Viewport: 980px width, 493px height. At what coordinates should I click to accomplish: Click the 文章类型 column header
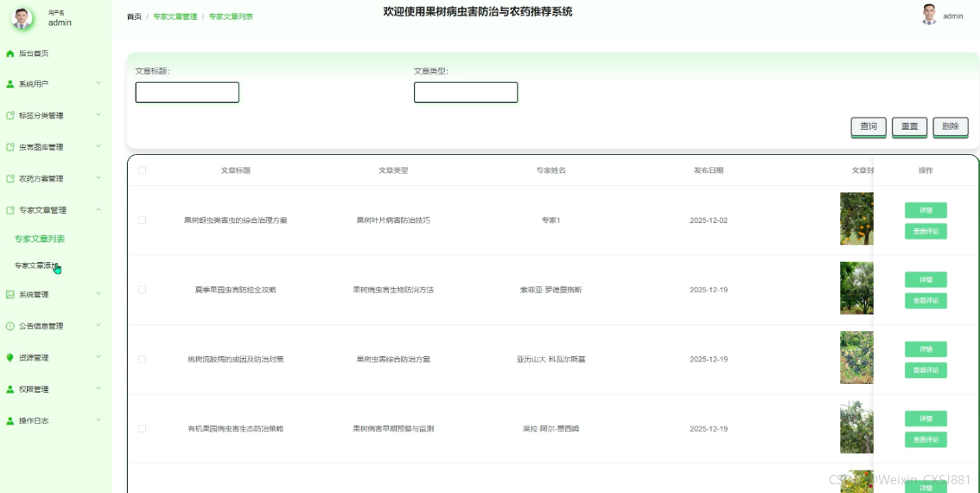(393, 170)
